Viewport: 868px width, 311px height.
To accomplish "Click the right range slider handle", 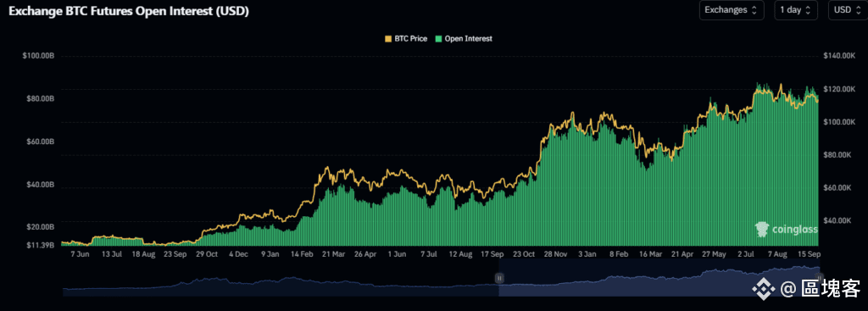I will click(821, 278).
